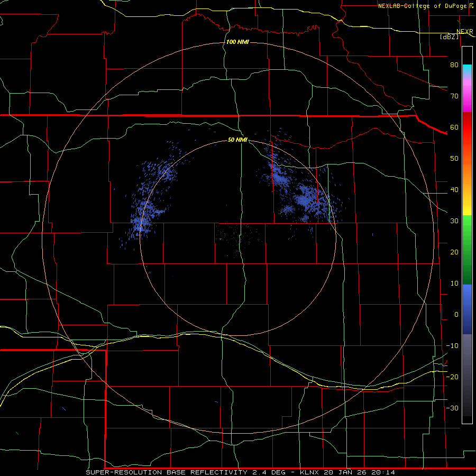Click the 30 dBZ scale value
The image size is (476, 476).
coord(454,221)
